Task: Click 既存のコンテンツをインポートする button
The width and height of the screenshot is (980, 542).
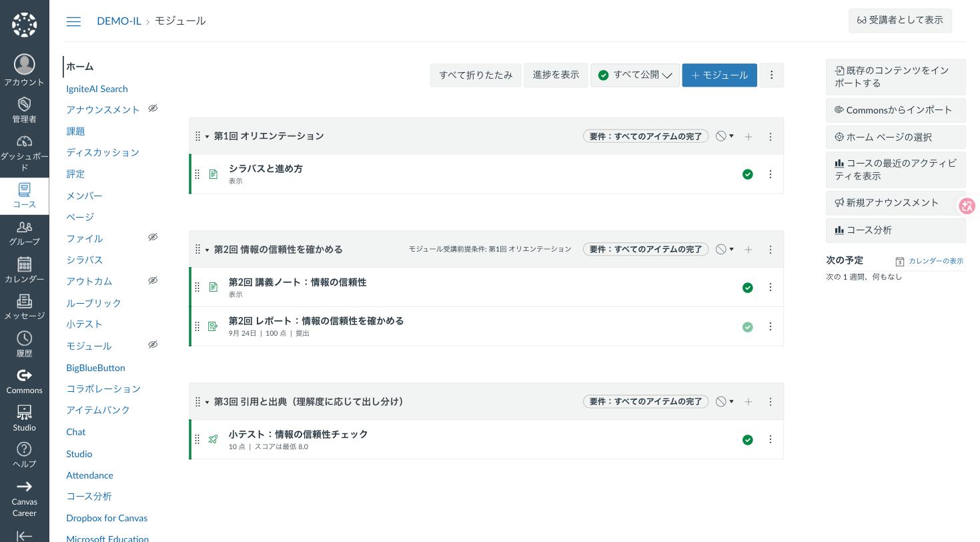Action: (895, 77)
